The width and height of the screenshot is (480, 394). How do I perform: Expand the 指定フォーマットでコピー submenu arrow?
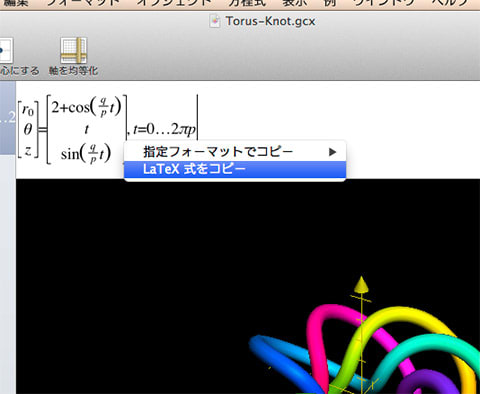(332, 152)
